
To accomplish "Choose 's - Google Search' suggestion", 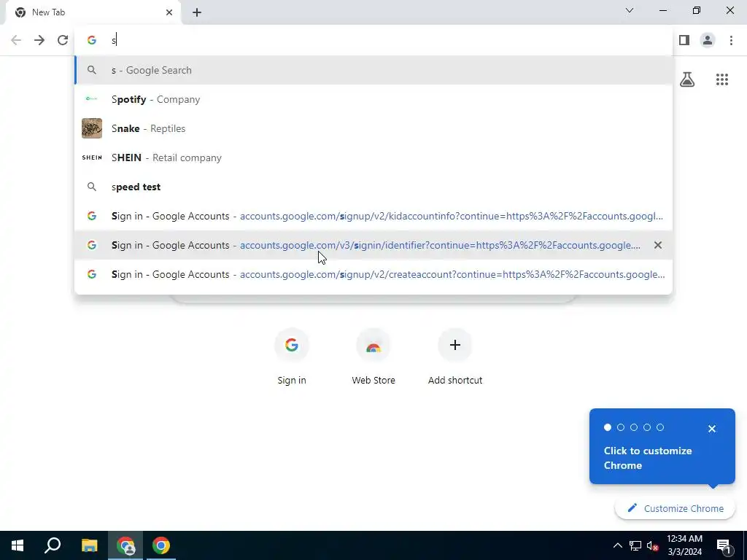I will pos(373,70).
